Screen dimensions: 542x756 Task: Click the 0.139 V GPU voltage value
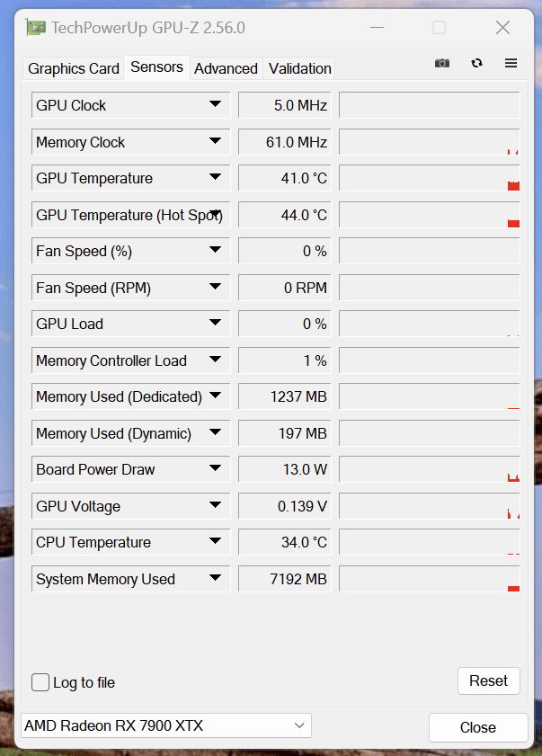[285, 506]
